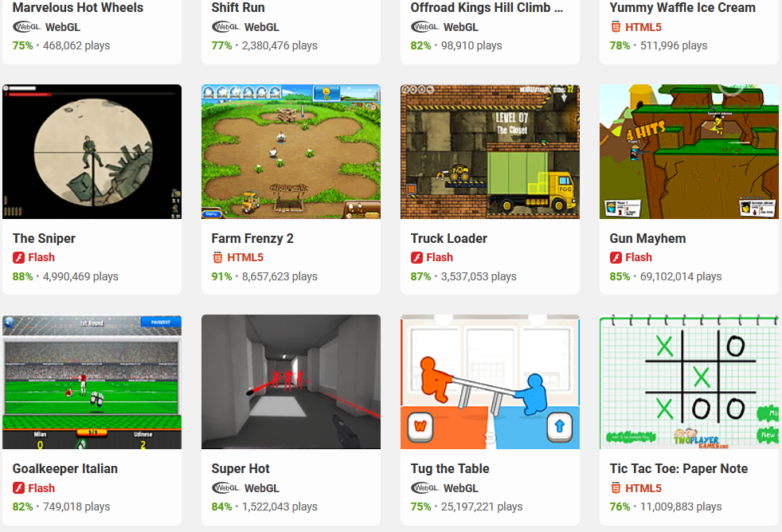
Task: Click the Flash icon under Goalkeeper Italian
Action: click(x=18, y=488)
